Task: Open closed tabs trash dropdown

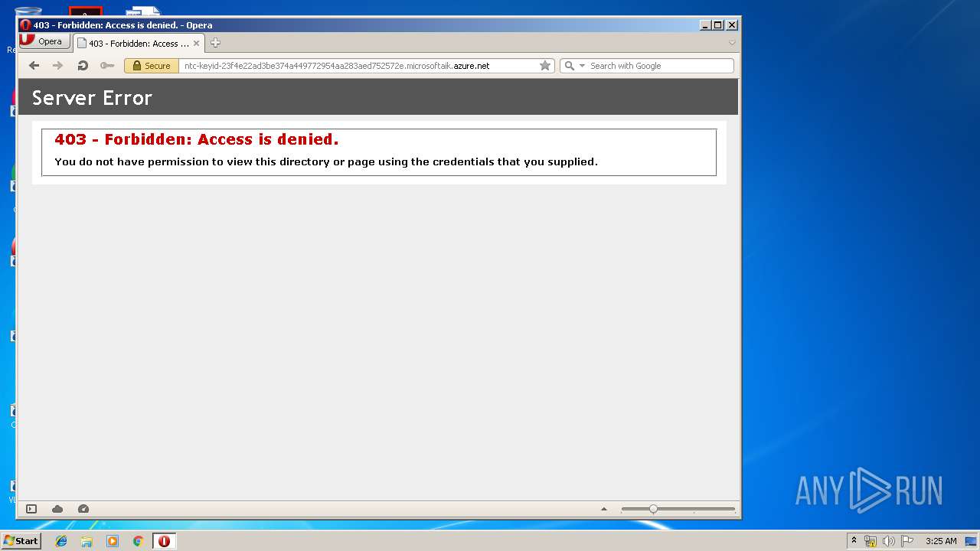Action: (x=732, y=43)
